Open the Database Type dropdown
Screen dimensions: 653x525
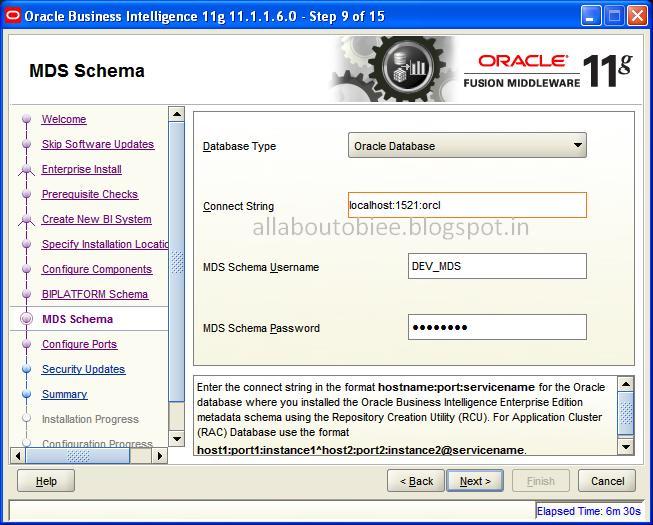467,145
